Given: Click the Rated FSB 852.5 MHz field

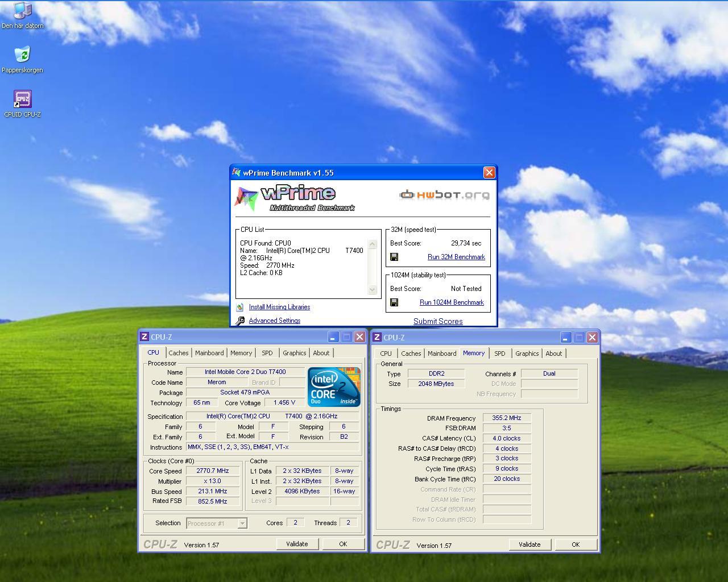Looking at the screenshot, I should (213, 501).
